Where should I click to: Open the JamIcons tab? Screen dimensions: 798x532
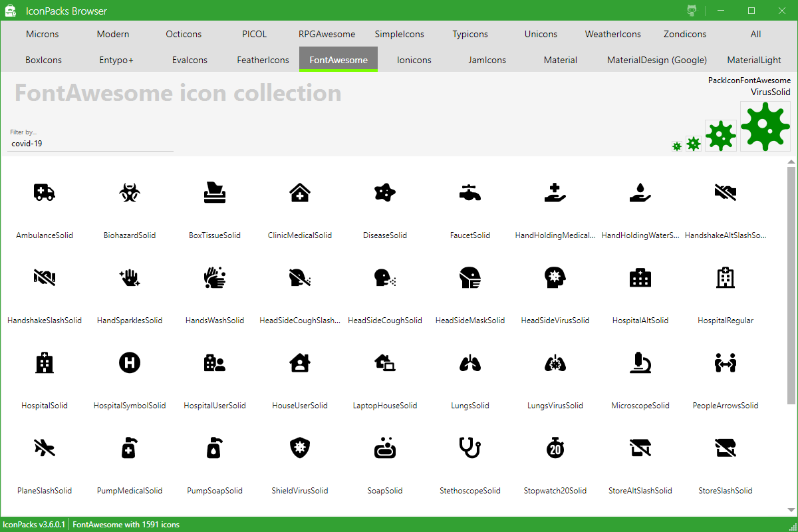coord(487,60)
